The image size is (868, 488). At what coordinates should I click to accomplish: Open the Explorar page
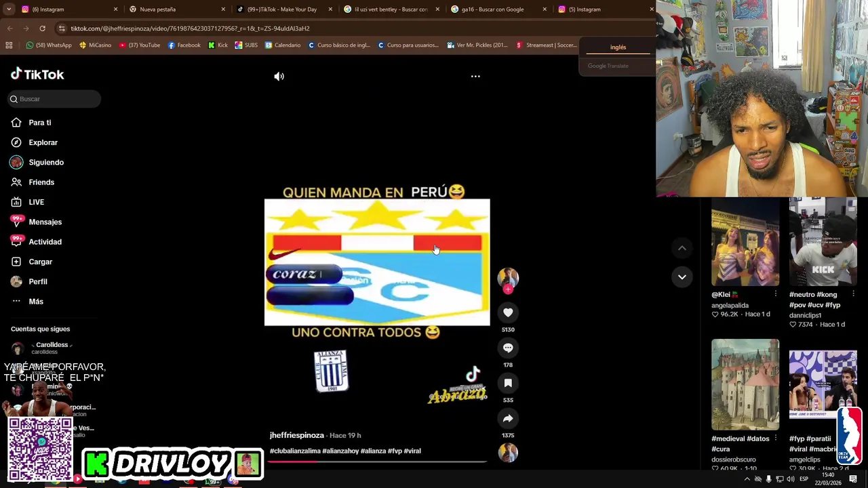43,142
